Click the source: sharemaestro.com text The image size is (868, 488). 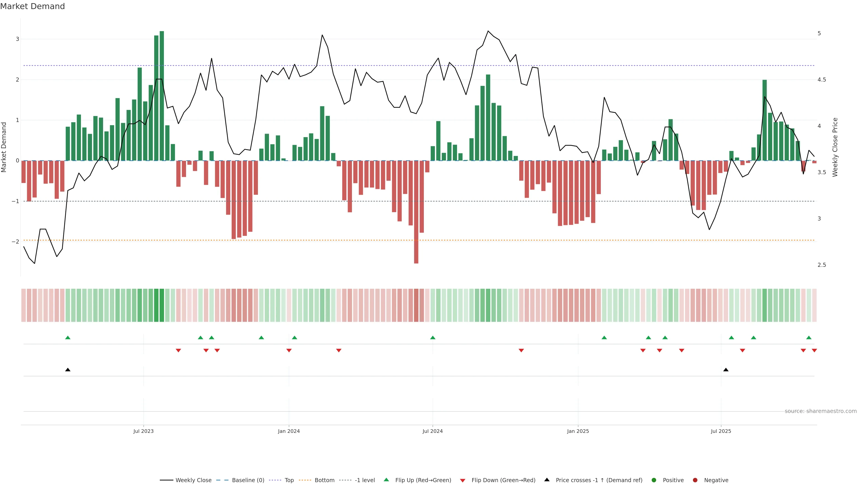pyautogui.click(x=821, y=411)
